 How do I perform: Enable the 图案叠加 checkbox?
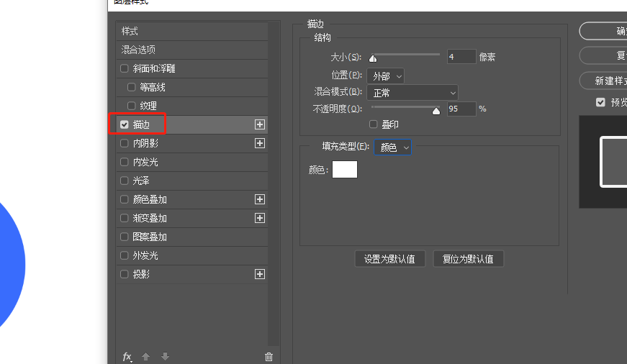coord(125,237)
